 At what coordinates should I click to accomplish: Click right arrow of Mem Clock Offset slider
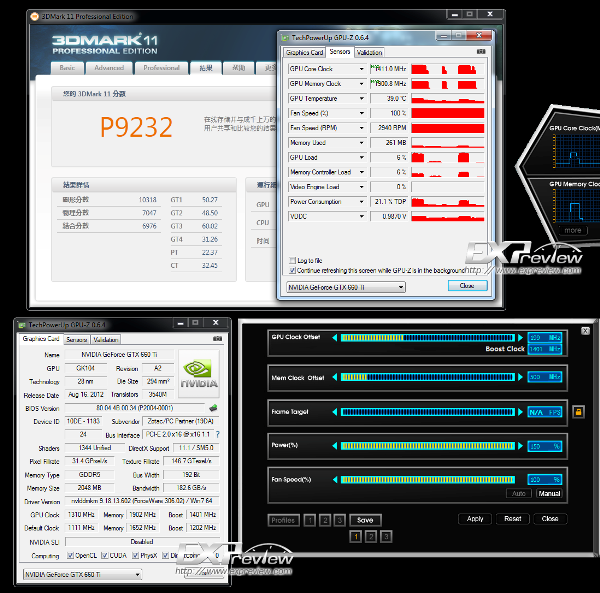pyautogui.click(x=520, y=377)
